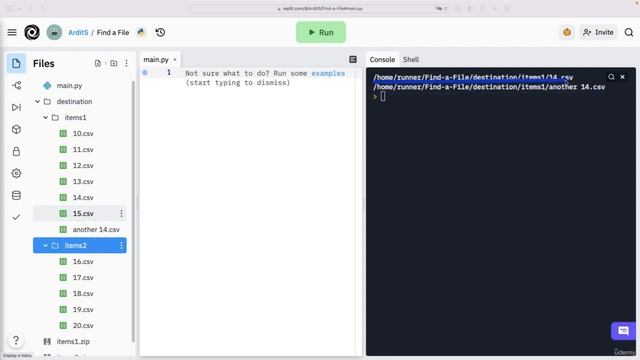Add a new file in Files panel

tap(98, 63)
